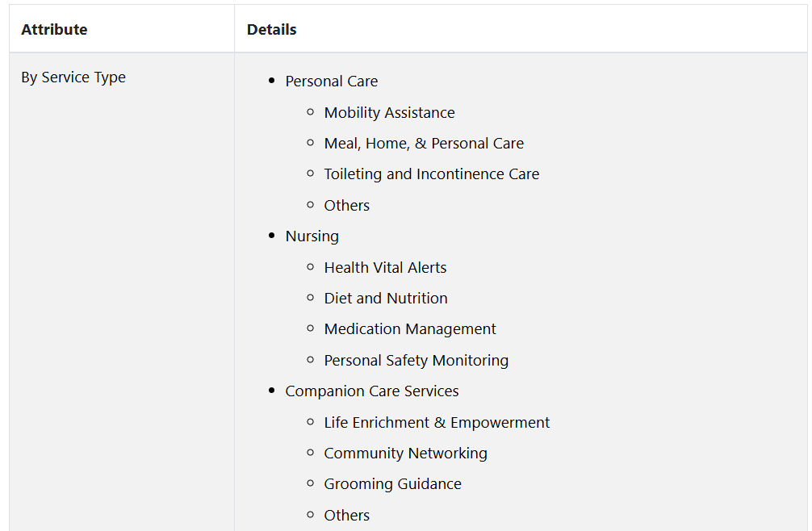Click the Diet and Nutrition entry
812x531 pixels.
[x=385, y=299]
